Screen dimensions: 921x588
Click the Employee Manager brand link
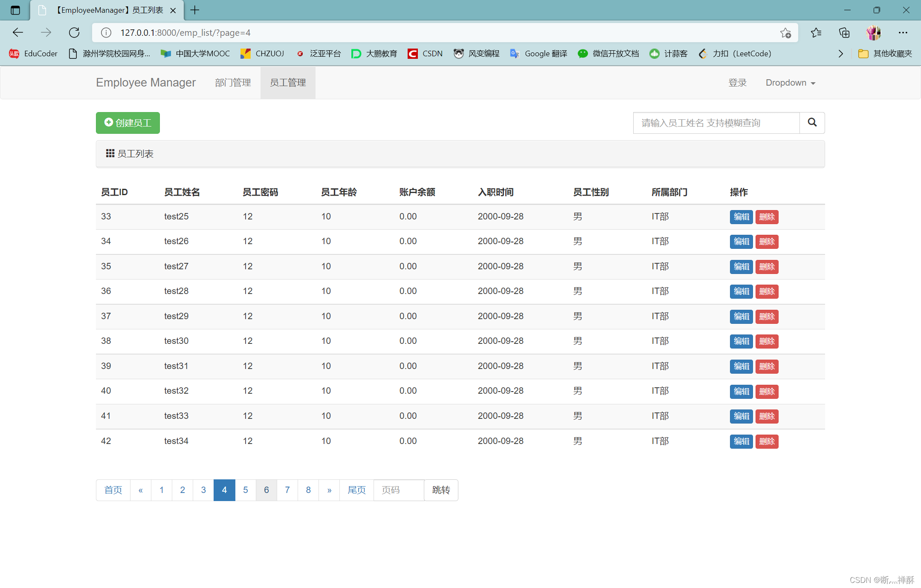(146, 83)
